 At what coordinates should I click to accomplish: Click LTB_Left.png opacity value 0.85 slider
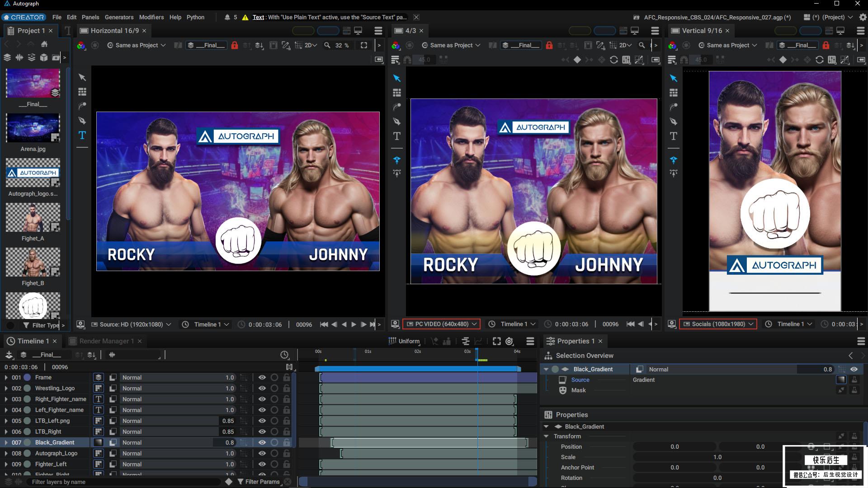pyautogui.click(x=178, y=421)
